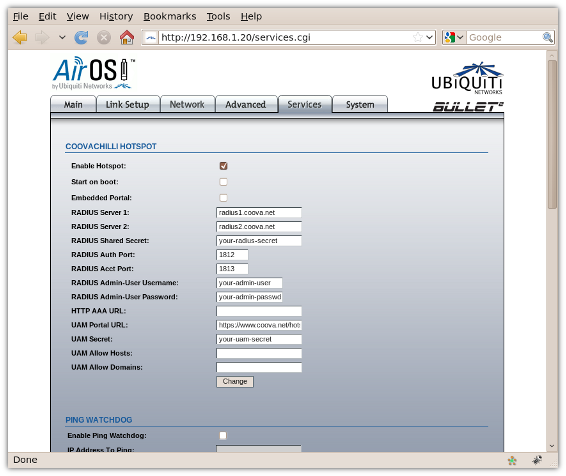
Task: Click the Change button
Action: (235, 382)
